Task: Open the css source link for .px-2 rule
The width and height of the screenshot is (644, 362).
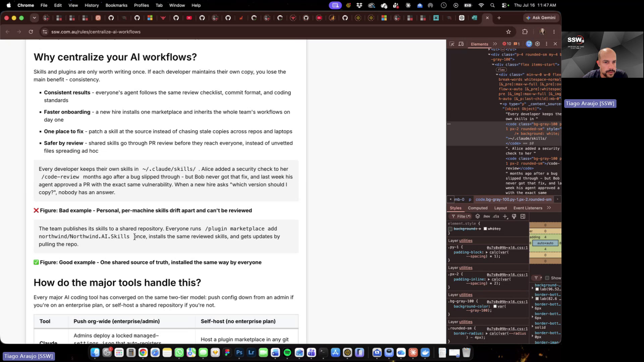Action: pyautogui.click(x=507, y=275)
